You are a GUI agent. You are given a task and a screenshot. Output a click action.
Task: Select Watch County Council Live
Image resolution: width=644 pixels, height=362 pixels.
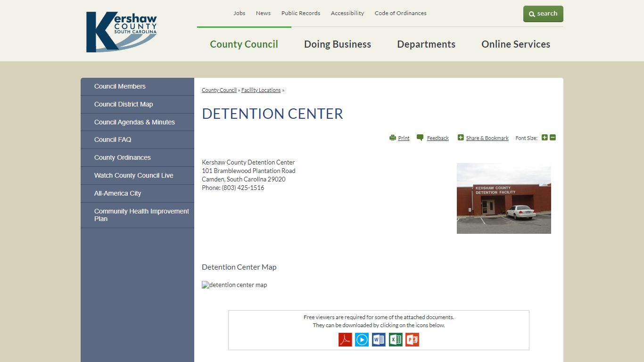137,176
